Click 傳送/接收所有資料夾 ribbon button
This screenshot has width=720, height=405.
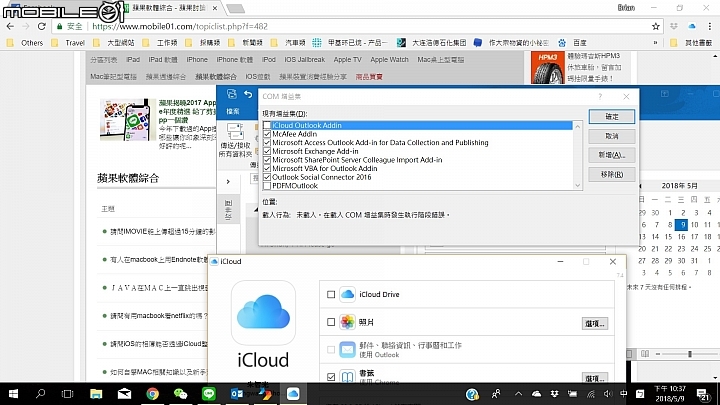coord(235,141)
